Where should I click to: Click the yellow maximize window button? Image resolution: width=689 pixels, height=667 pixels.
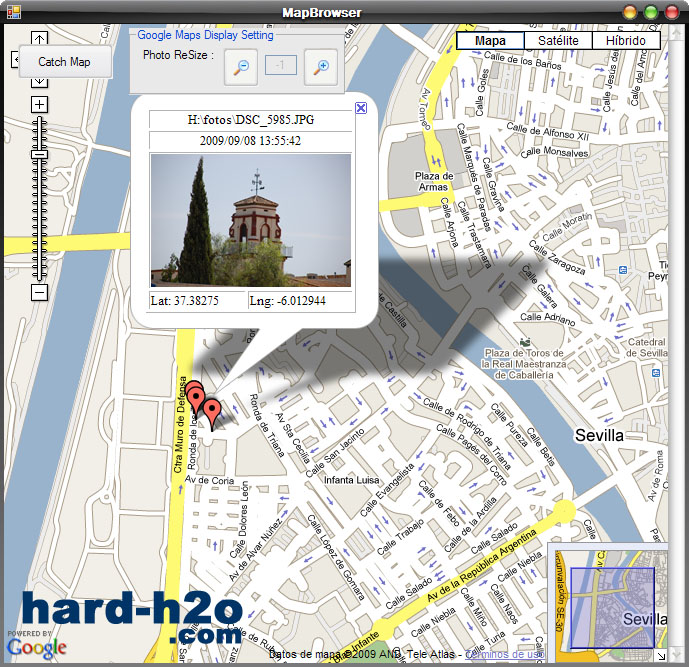[x=630, y=12]
